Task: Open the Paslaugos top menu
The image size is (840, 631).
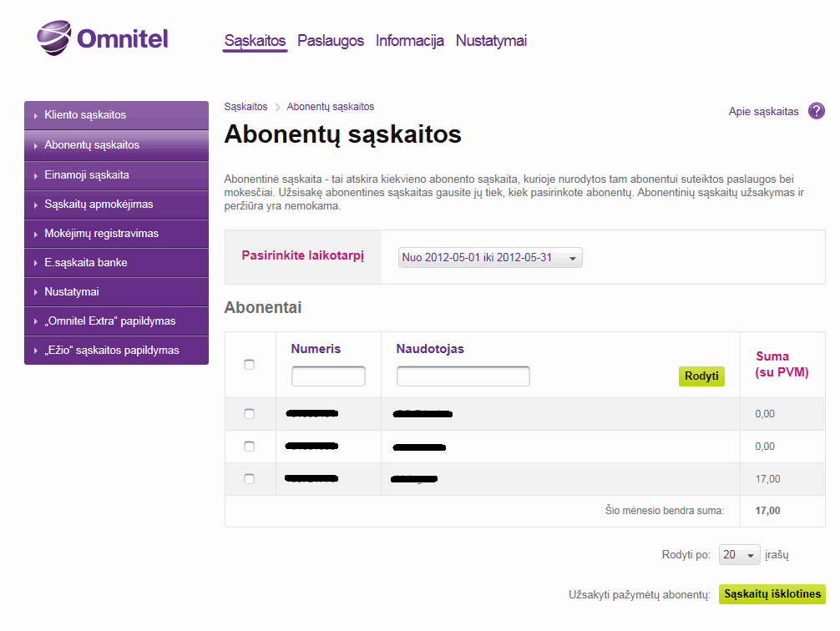Action: click(331, 41)
